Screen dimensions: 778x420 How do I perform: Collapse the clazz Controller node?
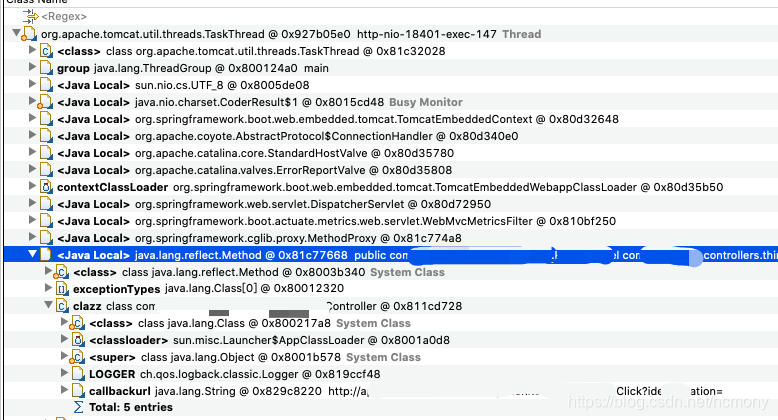(48, 305)
